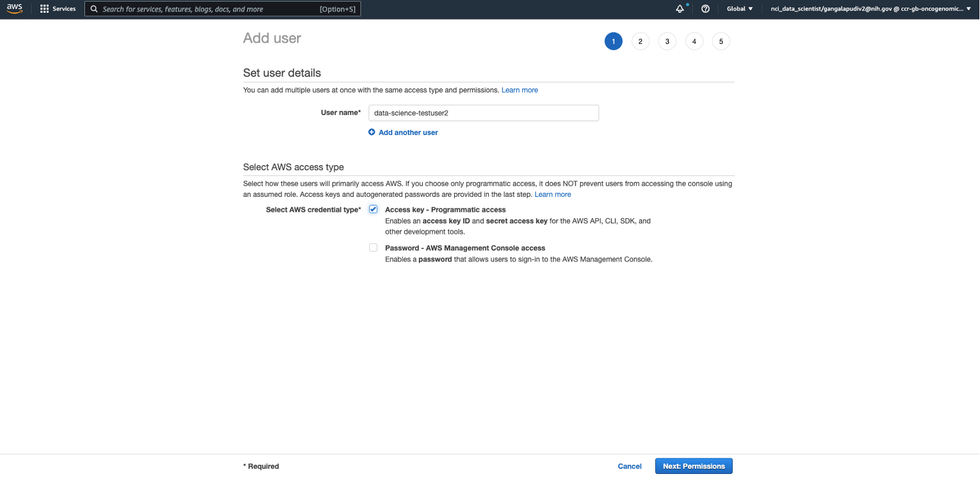The width and height of the screenshot is (980, 478).
Task: Uncheck Access key - Programmatic access checkbox
Action: pos(373,210)
